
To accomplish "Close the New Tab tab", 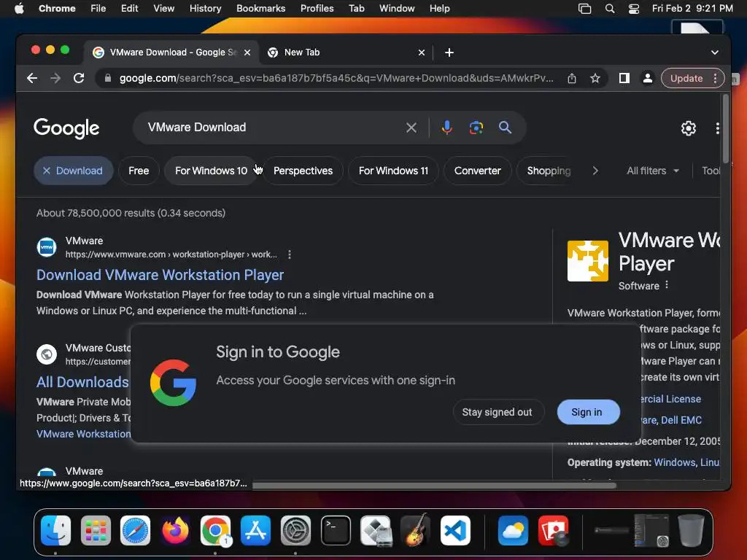I will coord(421,52).
